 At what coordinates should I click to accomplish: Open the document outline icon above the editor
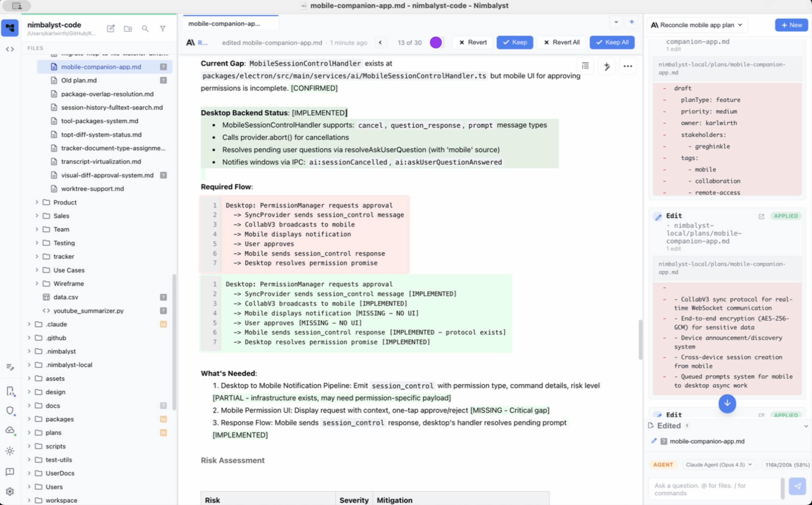[x=585, y=66]
